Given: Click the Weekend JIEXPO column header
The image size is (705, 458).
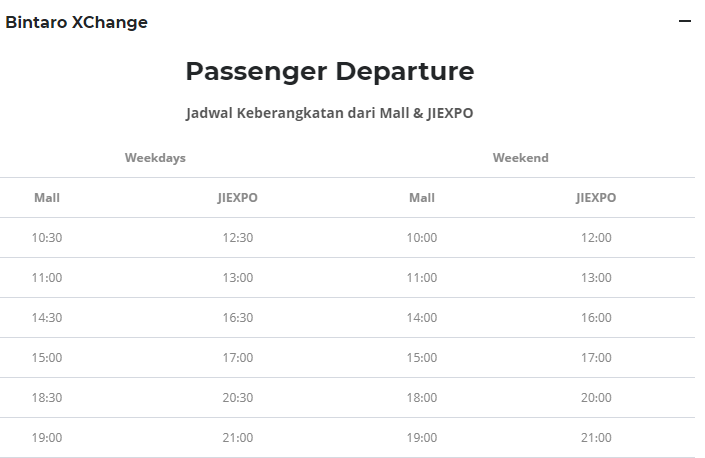Looking at the screenshot, I should [x=596, y=198].
